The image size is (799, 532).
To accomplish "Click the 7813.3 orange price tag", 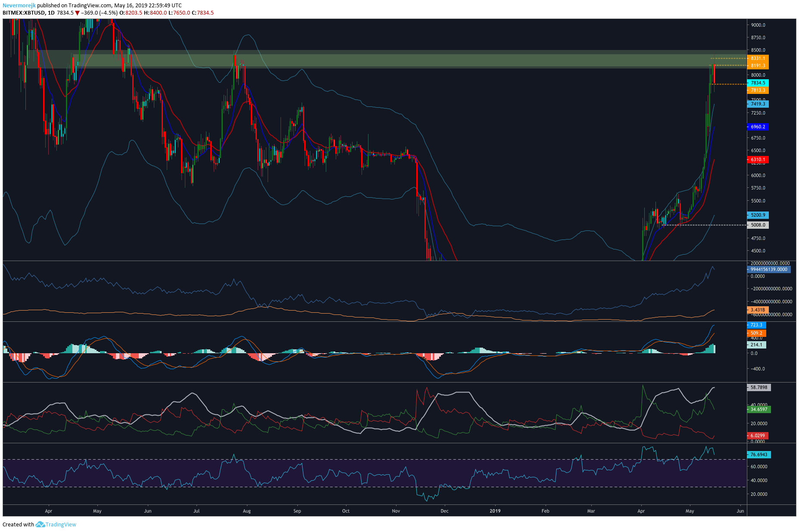I will [x=758, y=90].
